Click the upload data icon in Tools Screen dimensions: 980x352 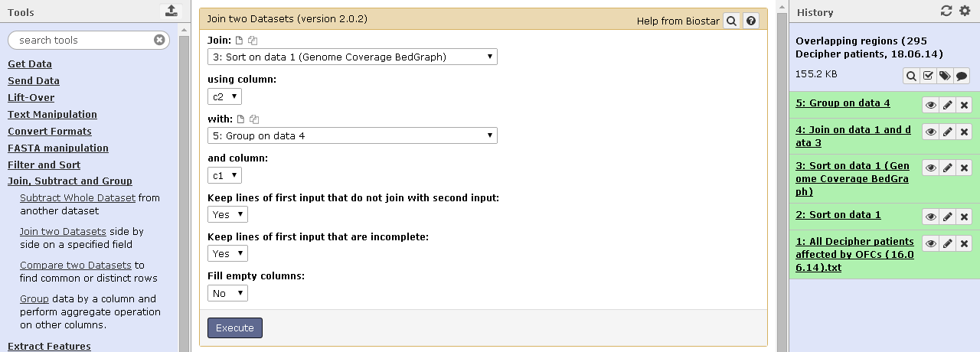pos(171,11)
